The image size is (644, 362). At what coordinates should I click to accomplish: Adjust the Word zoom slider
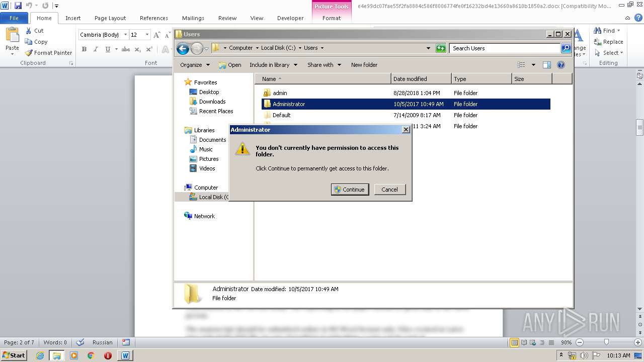(x=606, y=342)
